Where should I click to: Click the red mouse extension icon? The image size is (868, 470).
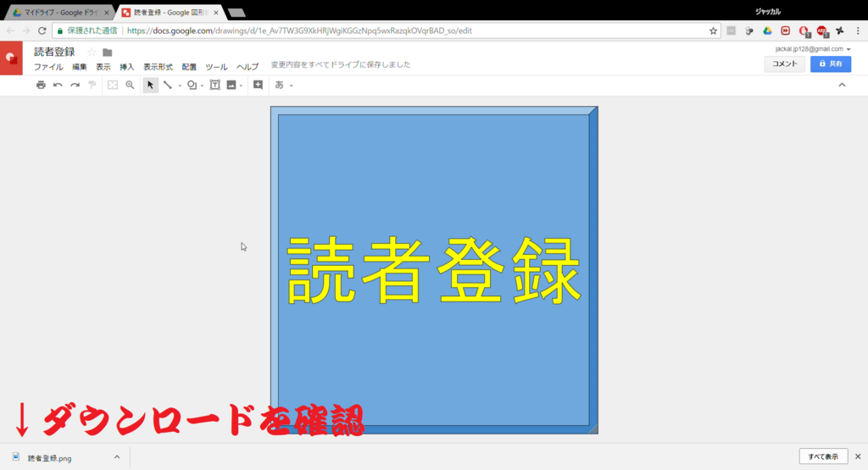(804, 31)
